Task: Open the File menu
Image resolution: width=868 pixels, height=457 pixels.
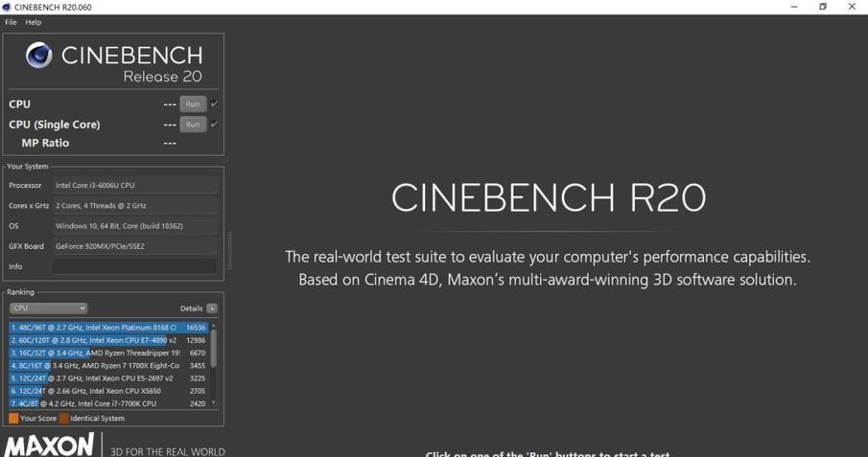Action: (x=11, y=22)
